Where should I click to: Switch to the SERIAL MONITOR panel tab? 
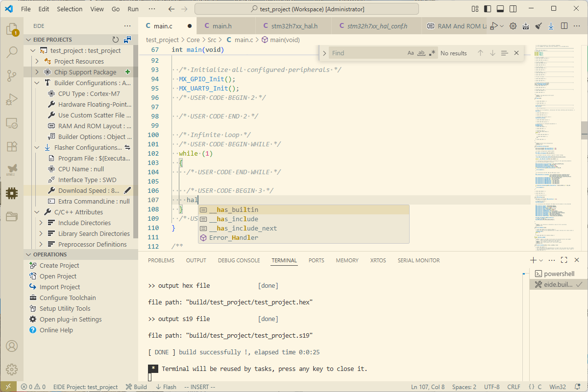(418, 260)
